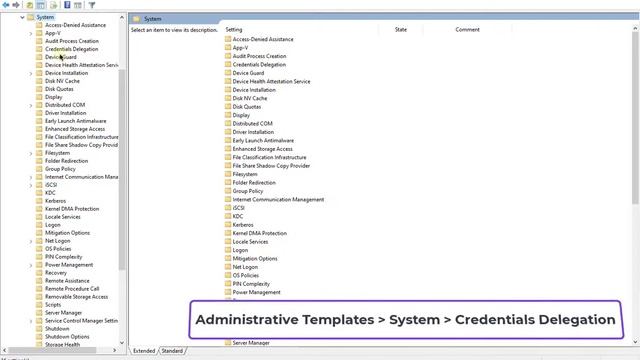The image size is (640, 360).
Task: Select Disk NV Cache in the list
Action: (250, 98)
